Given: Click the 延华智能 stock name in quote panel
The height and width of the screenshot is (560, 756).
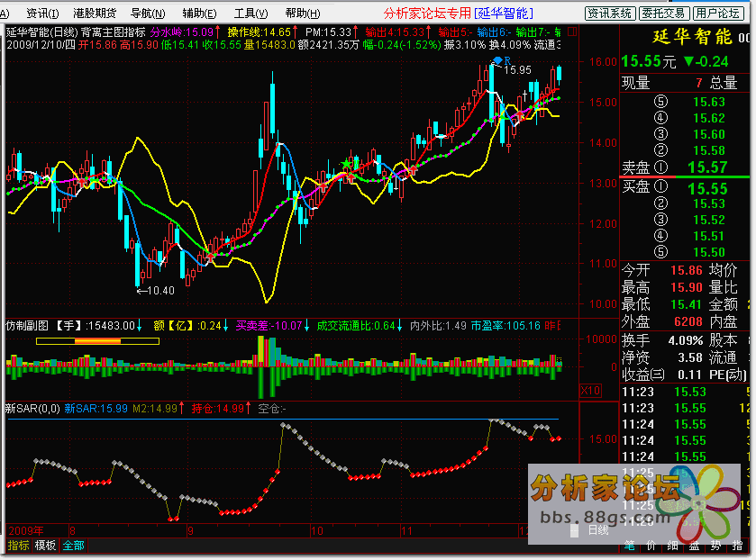Looking at the screenshot, I should (692, 37).
